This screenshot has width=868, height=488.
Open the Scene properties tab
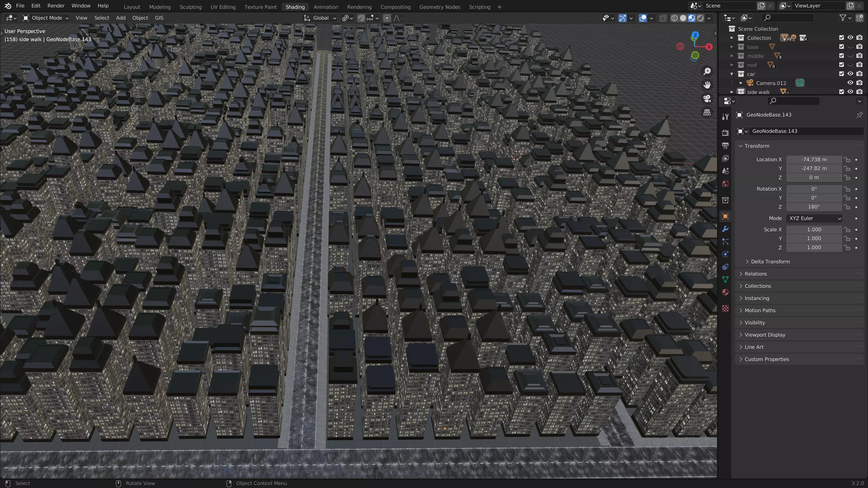pos(725,171)
